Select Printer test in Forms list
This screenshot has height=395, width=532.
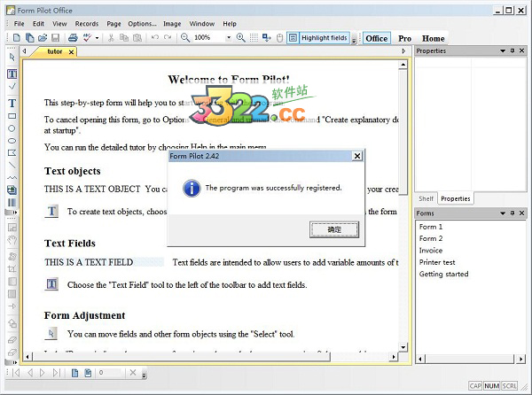coord(437,262)
